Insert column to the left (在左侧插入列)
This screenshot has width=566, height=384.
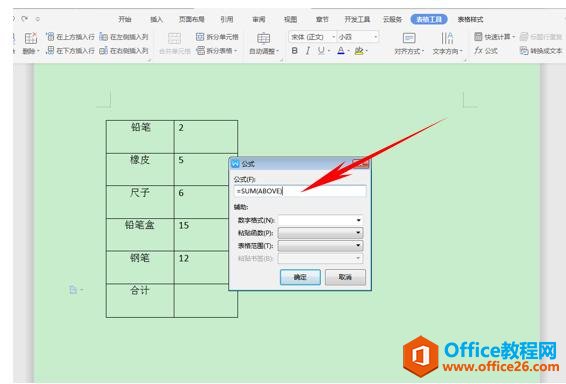[124, 37]
